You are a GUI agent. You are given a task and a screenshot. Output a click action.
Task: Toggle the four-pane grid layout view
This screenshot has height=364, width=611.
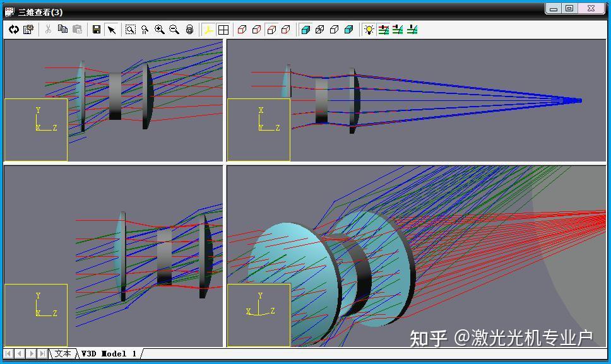tap(223, 29)
